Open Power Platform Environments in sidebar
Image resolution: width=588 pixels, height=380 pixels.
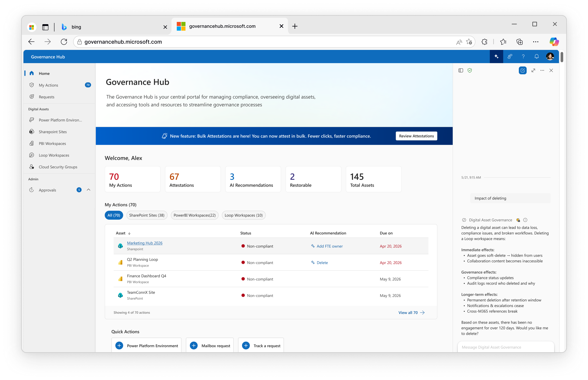tap(59, 120)
